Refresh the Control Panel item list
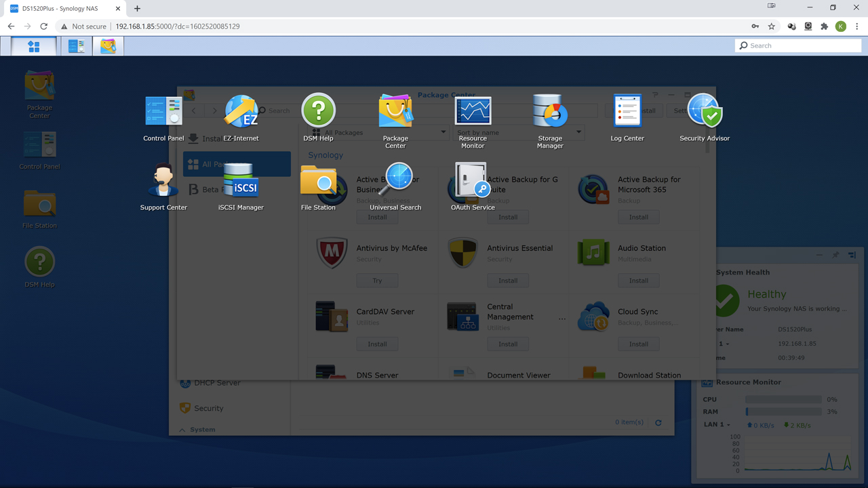The image size is (868, 488). click(658, 422)
